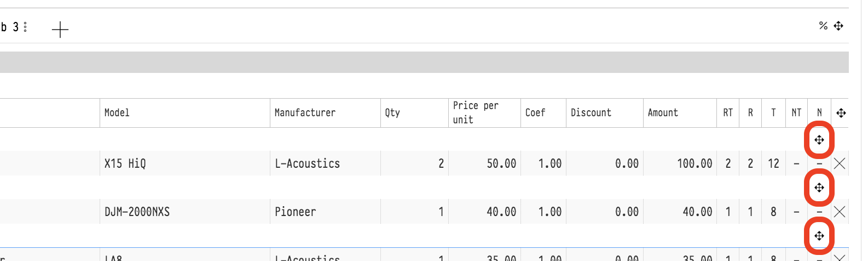Select the Qty cell of the X15 HiQ row
The image size is (868, 261).
coord(414,163)
